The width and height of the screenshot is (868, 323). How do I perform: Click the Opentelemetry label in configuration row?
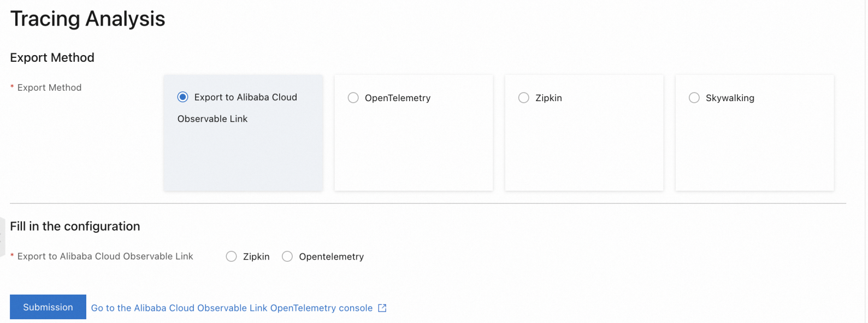point(331,257)
